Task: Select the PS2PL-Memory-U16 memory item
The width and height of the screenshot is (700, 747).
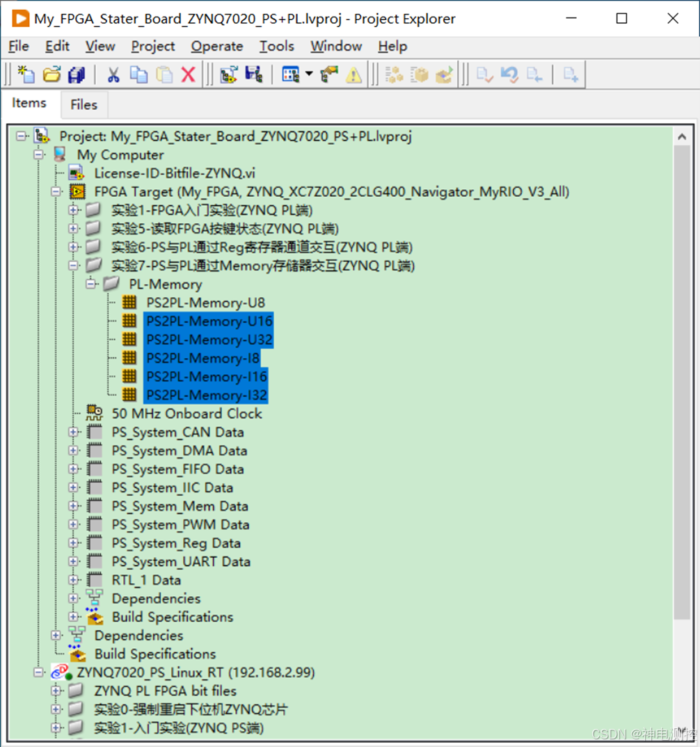Action: click(209, 321)
